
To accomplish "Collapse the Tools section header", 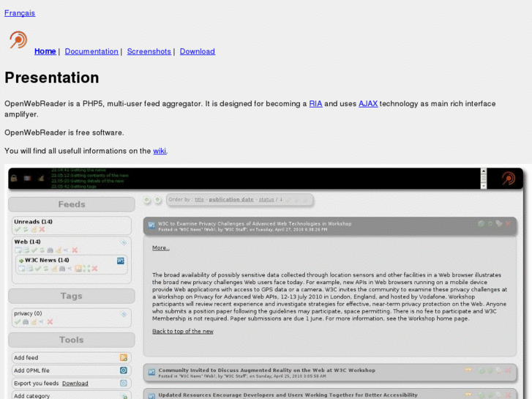I will point(72,340).
